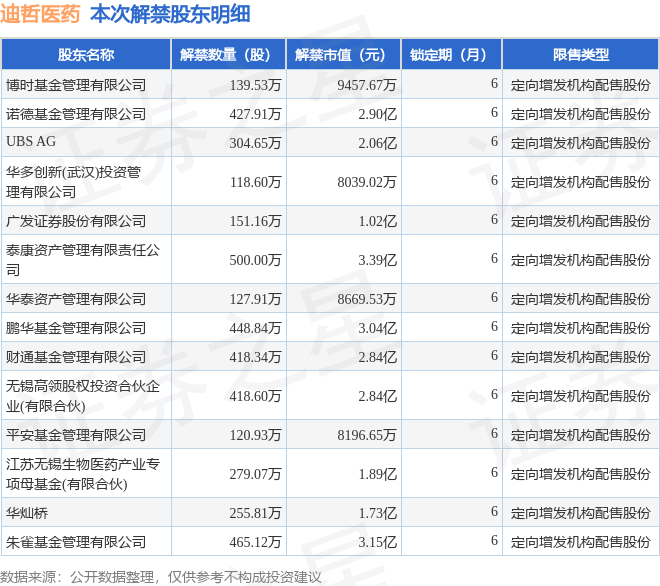The width and height of the screenshot is (660, 586).
Task: Click shareholder 朱雀基金管理有限公司
Action: 76,542
